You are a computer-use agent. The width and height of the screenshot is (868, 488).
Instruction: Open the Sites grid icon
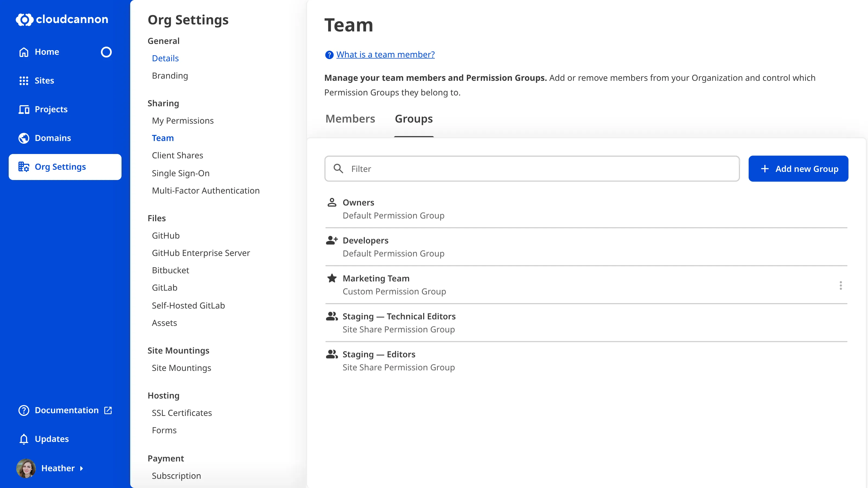24,81
